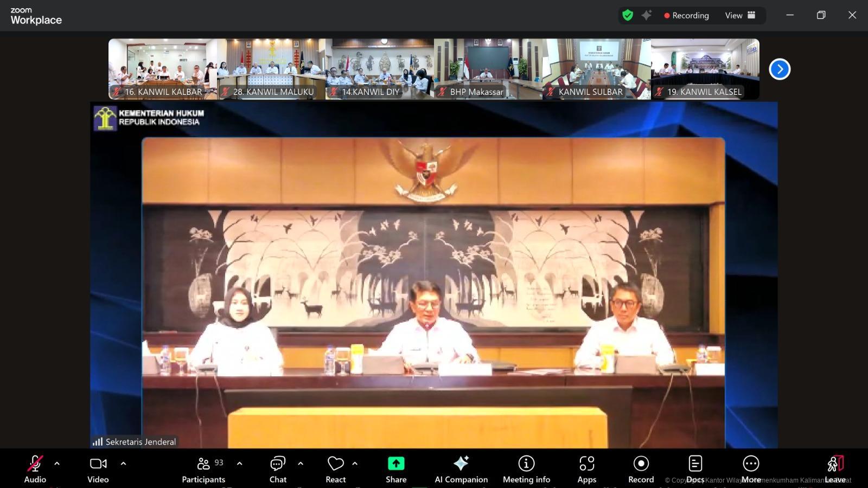Open AI Companion

tap(461, 469)
